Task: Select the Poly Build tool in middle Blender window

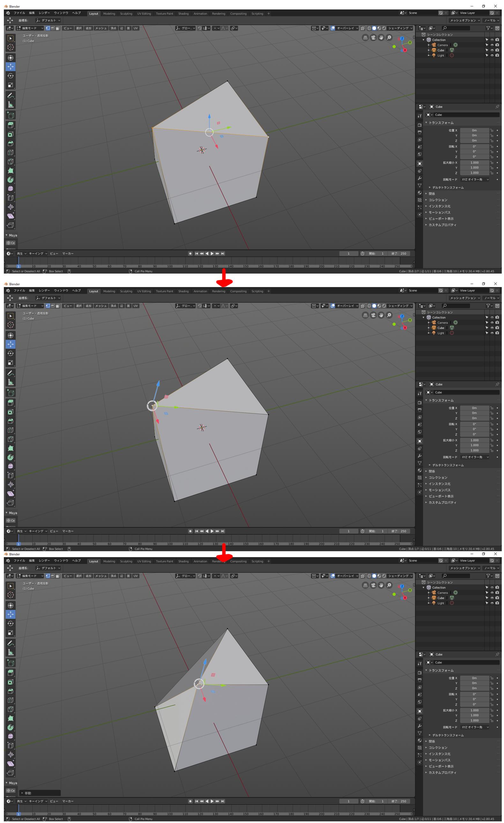Action: click(10, 448)
